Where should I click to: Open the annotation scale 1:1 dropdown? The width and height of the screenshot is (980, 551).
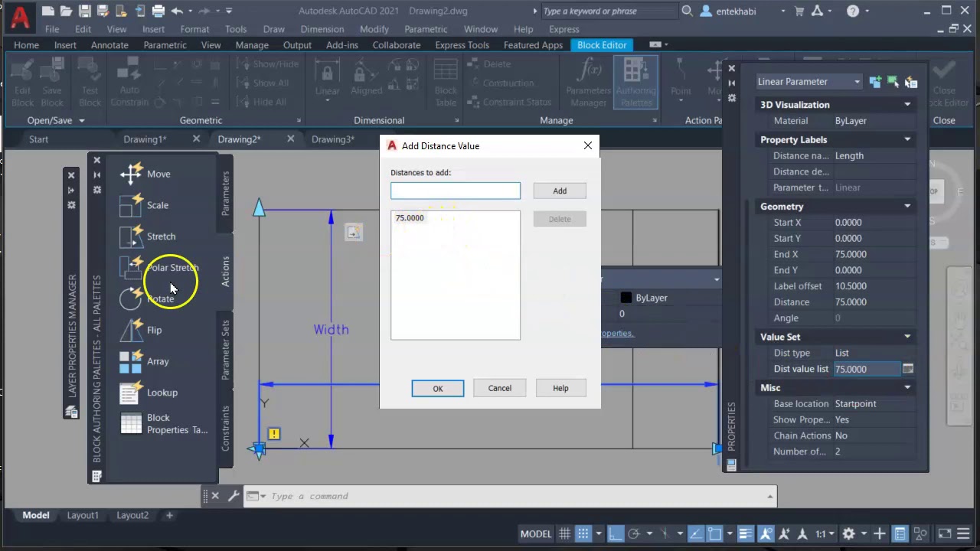click(825, 533)
